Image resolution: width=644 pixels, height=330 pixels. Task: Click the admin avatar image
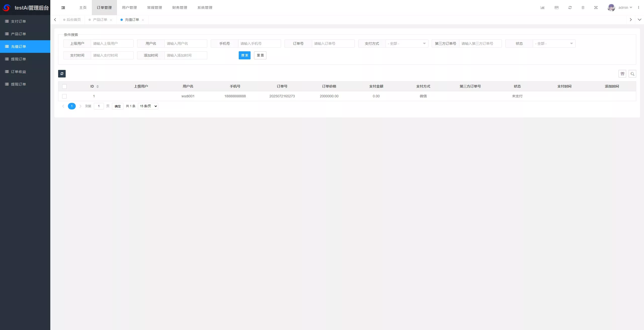point(611,8)
